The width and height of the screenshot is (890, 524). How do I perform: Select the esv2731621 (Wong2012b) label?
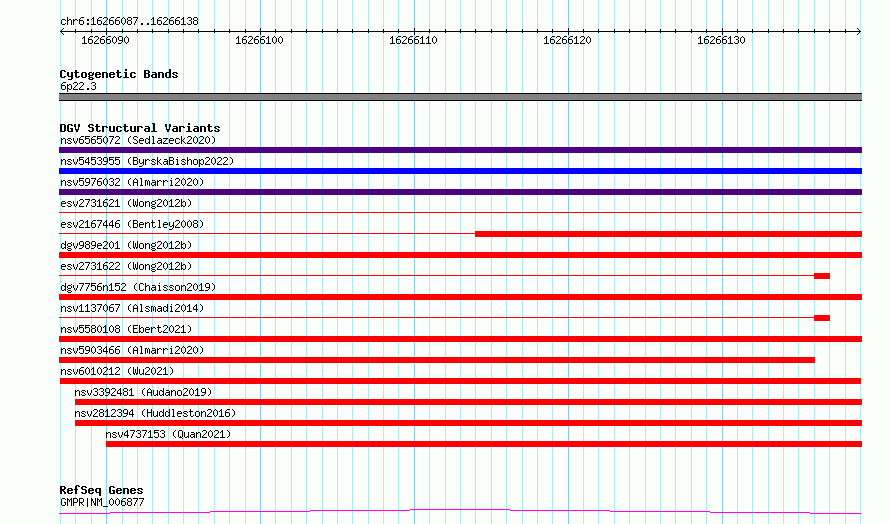pyautogui.click(x=126, y=203)
